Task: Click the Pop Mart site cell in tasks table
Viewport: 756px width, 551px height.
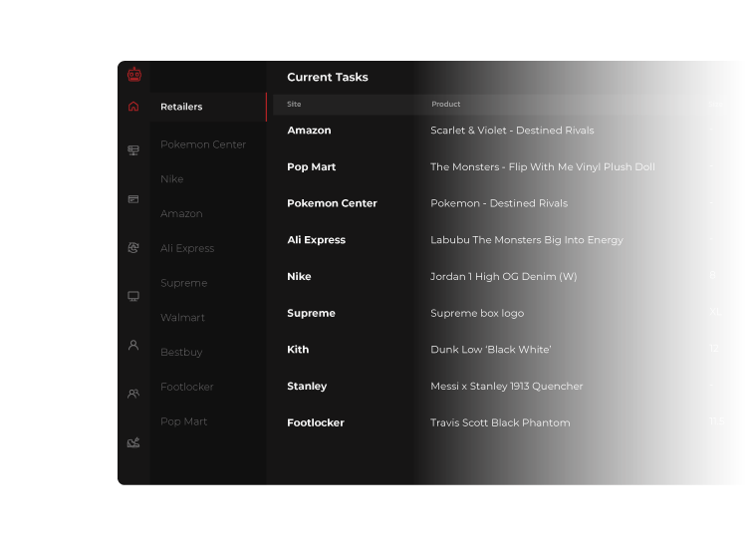Action: click(x=312, y=167)
